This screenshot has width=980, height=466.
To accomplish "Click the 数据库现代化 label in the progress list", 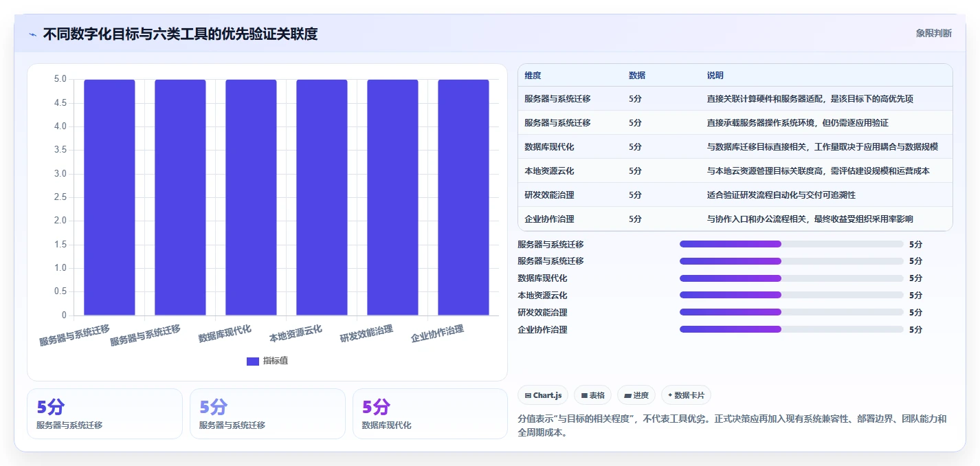I will click(542, 278).
